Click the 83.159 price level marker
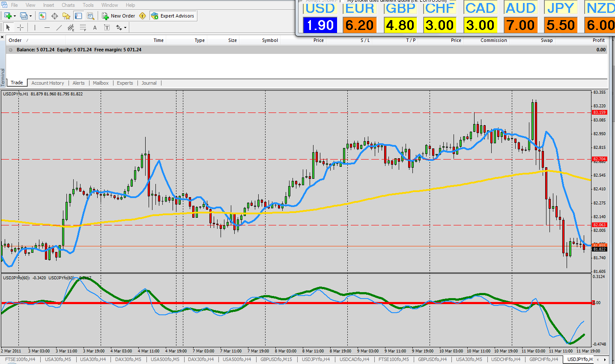615x364 pixels. click(x=600, y=112)
